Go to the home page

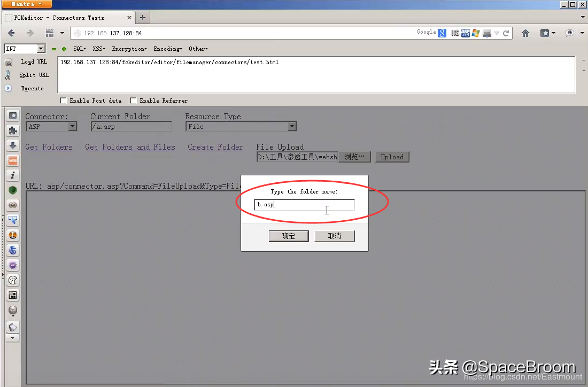point(525,33)
